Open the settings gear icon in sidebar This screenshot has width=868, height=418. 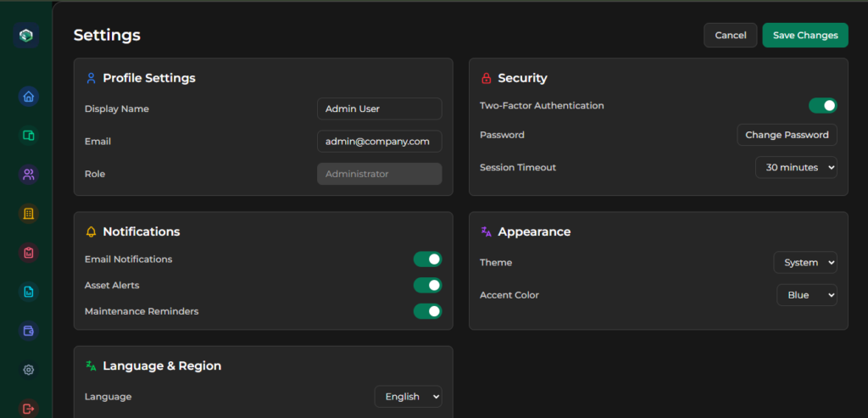[28, 370]
